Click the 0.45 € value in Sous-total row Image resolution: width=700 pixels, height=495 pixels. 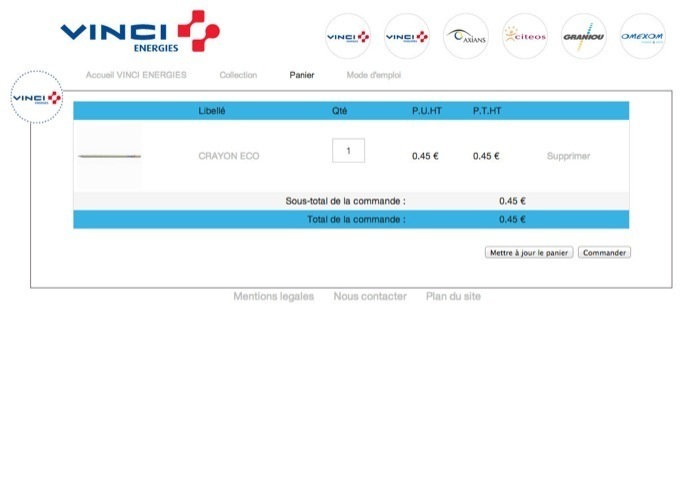pyautogui.click(x=512, y=201)
